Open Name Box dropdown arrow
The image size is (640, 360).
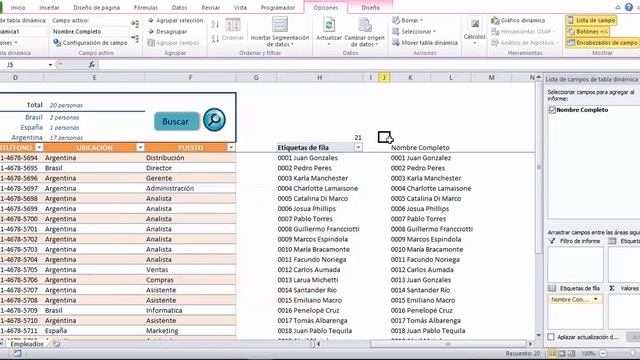pyautogui.click(x=50, y=65)
